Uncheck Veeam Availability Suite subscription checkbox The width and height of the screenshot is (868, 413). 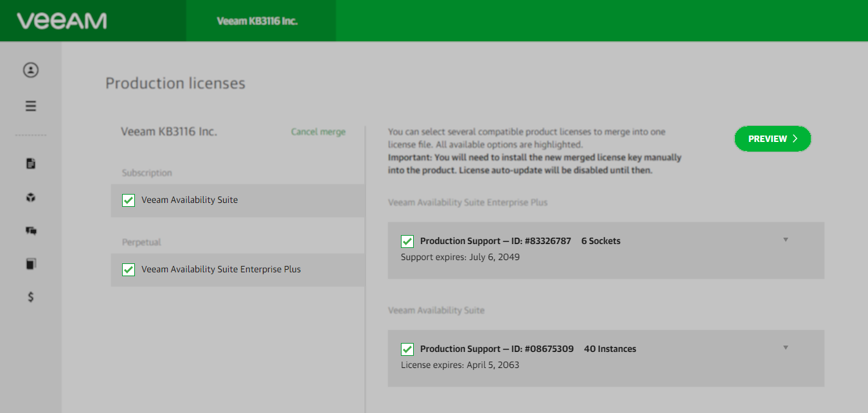(x=128, y=200)
